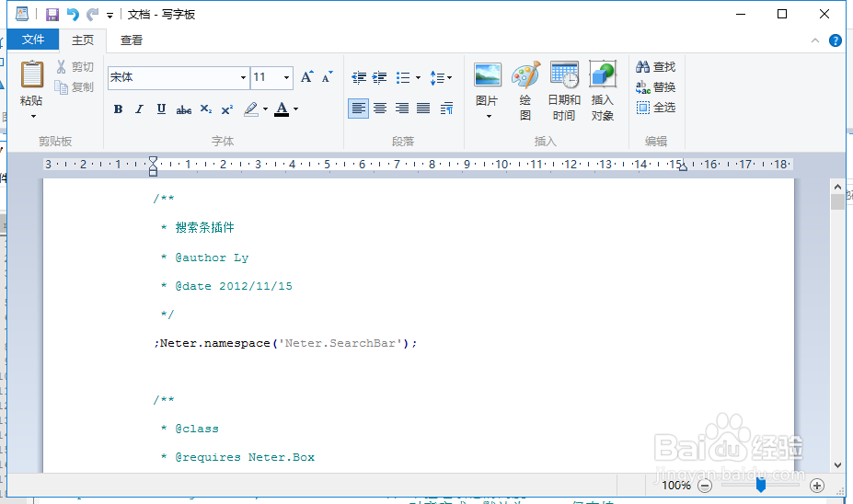
Task: Align text right
Action: (401, 109)
